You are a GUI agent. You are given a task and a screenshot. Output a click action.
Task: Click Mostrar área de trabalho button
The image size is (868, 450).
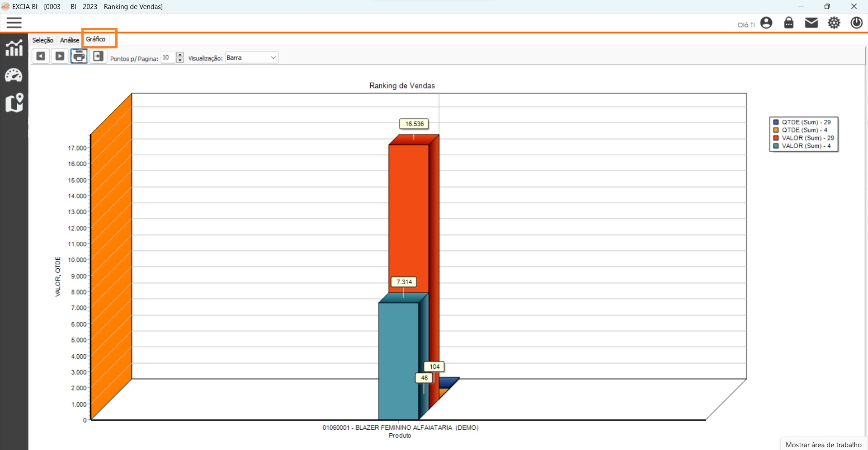[x=823, y=445]
